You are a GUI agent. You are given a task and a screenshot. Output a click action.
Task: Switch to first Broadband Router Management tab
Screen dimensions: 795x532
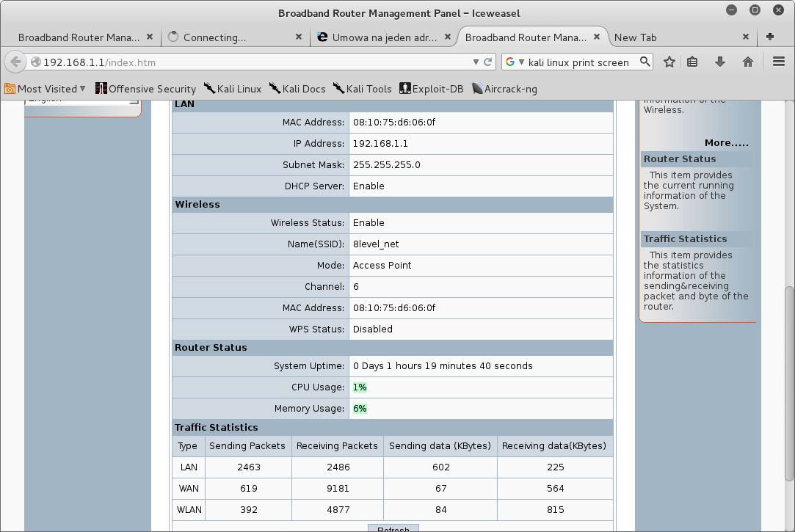(x=79, y=37)
